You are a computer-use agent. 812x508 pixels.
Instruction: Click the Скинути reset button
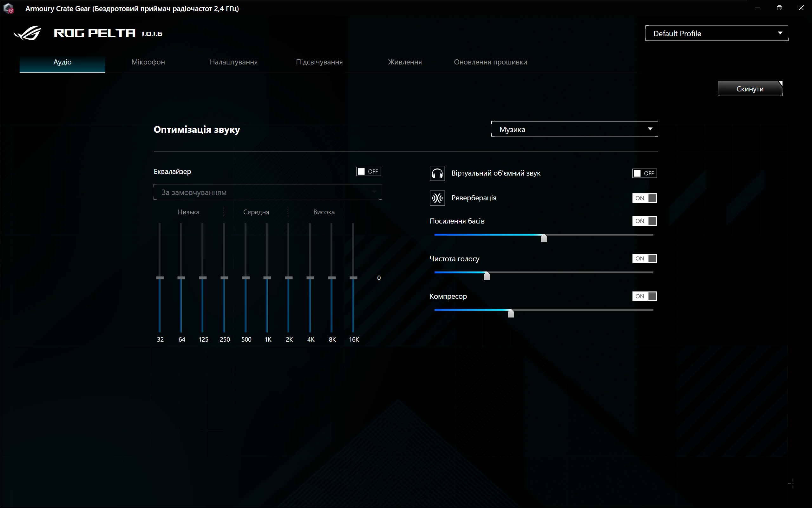click(x=750, y=89)
